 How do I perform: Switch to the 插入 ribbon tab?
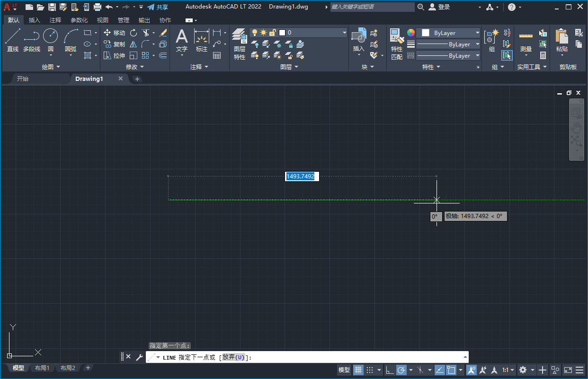[x=34, y=20]
